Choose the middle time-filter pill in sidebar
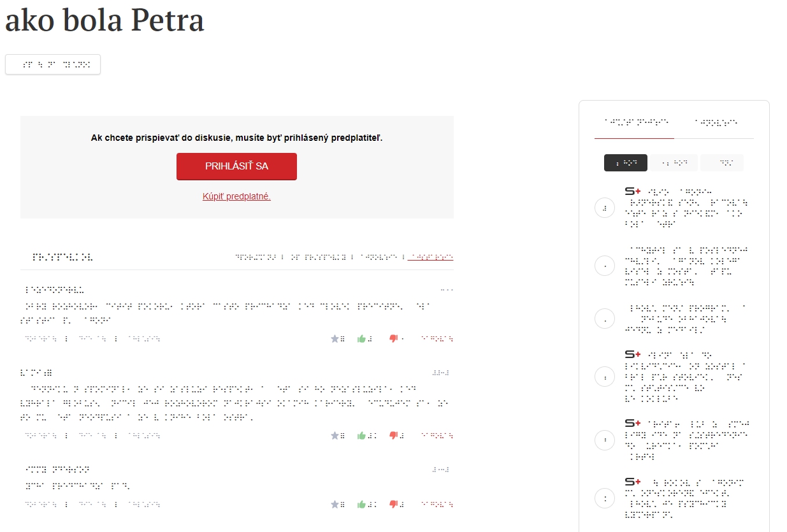This screenshot has height=532, width=787. click(674, 163)
